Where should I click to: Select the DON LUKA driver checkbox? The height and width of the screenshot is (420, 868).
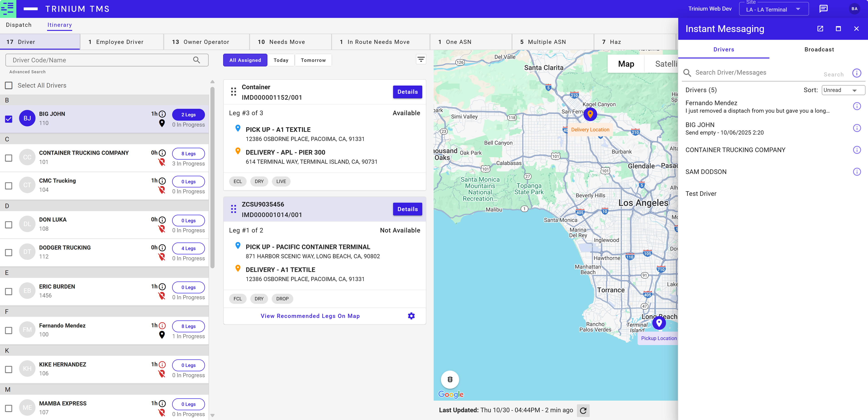coord(9,224)
